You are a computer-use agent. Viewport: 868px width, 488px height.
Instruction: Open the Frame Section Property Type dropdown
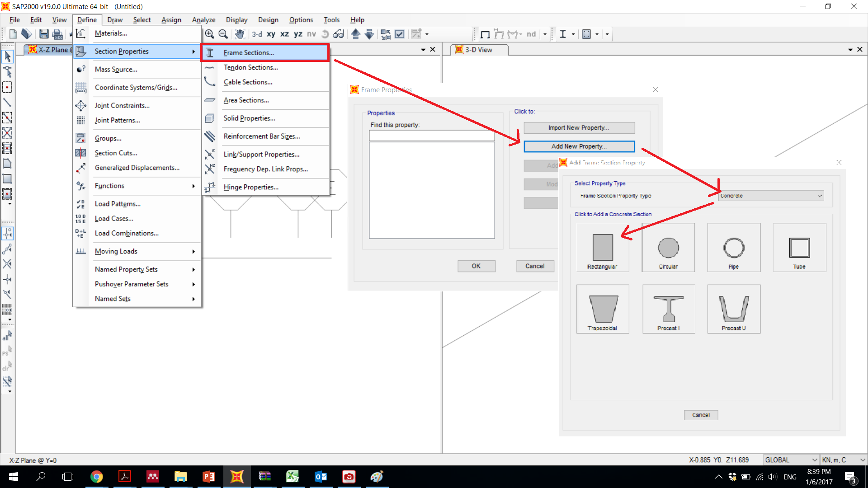(x=771, y=196)
